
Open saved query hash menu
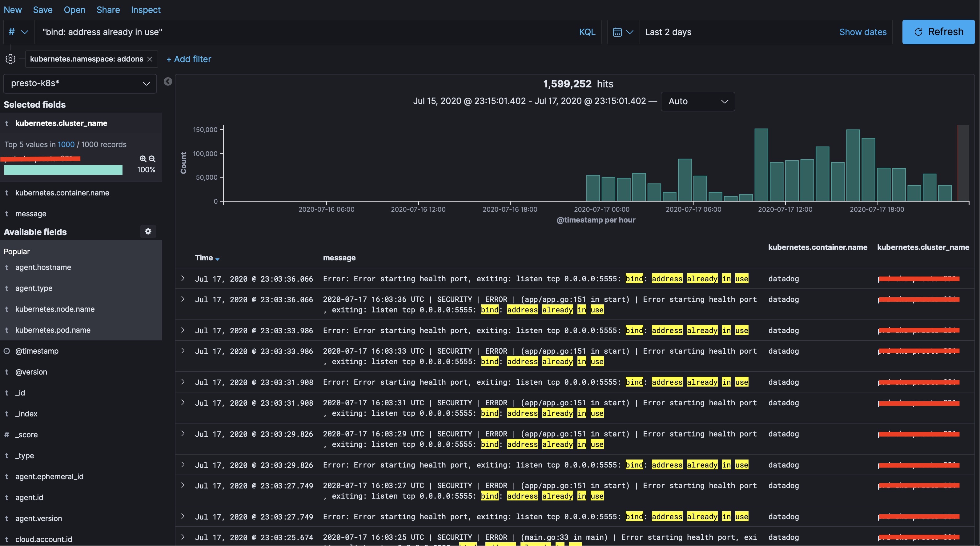tap(18, 32)
